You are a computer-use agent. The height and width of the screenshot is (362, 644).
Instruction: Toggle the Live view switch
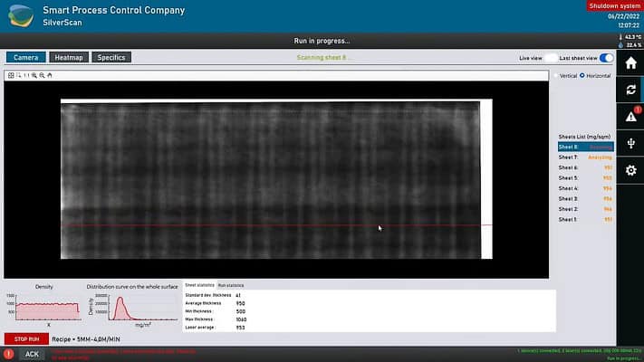click(550, 58)
